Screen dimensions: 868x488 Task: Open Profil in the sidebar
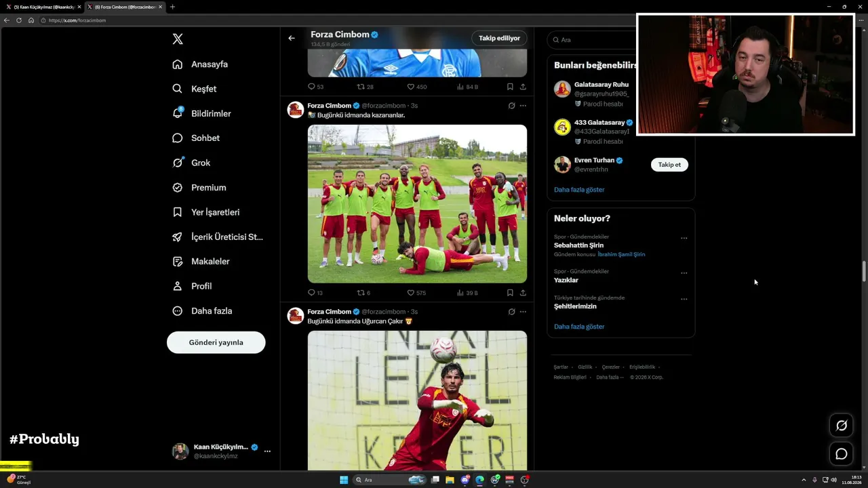[192, 286]
